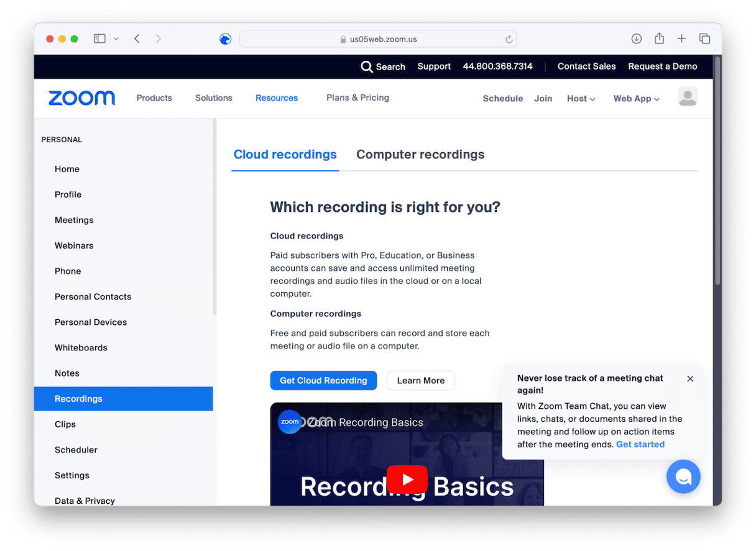The width and height of the screenshot is (756, 551).
Task: Click the Zoom logo in header
Action: pos(81,98)
